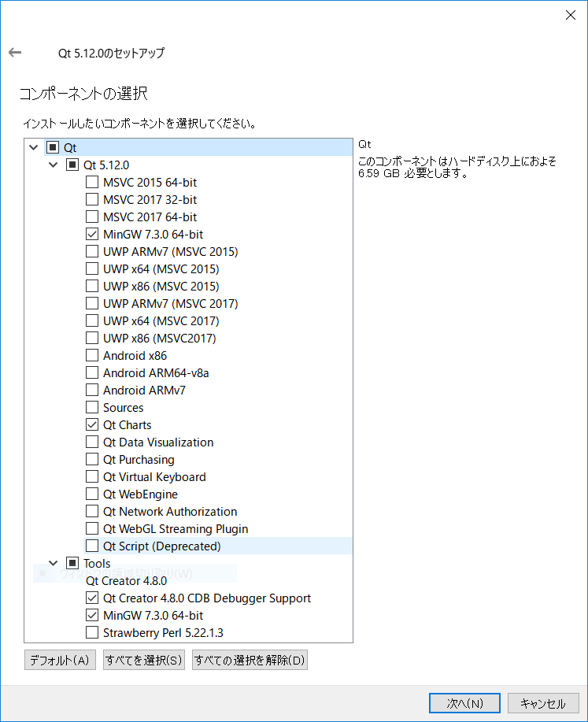The image size is (588, 722).
Task: Check the Android ARM64-v8a component
Action: pyautogui.click(x=92, y=373)
